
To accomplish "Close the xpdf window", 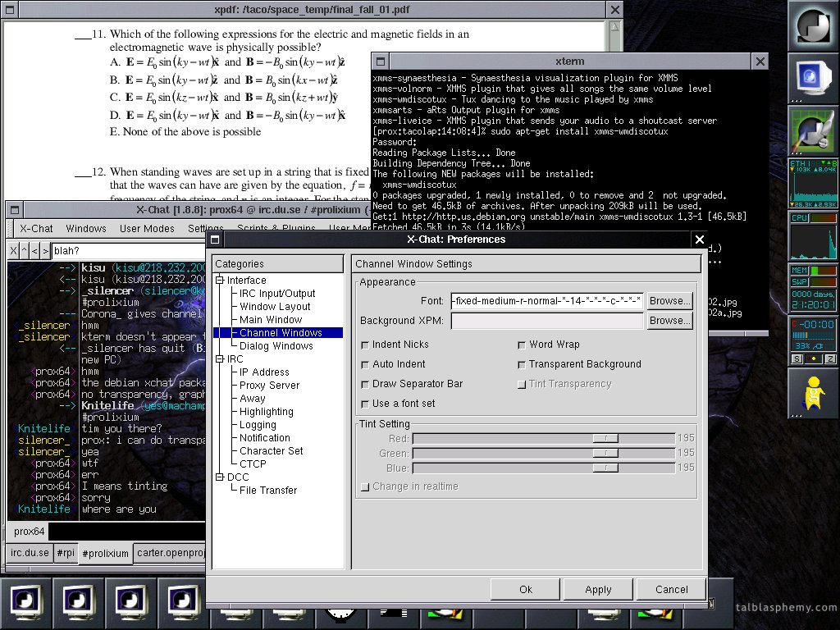I will click(615, 10).
